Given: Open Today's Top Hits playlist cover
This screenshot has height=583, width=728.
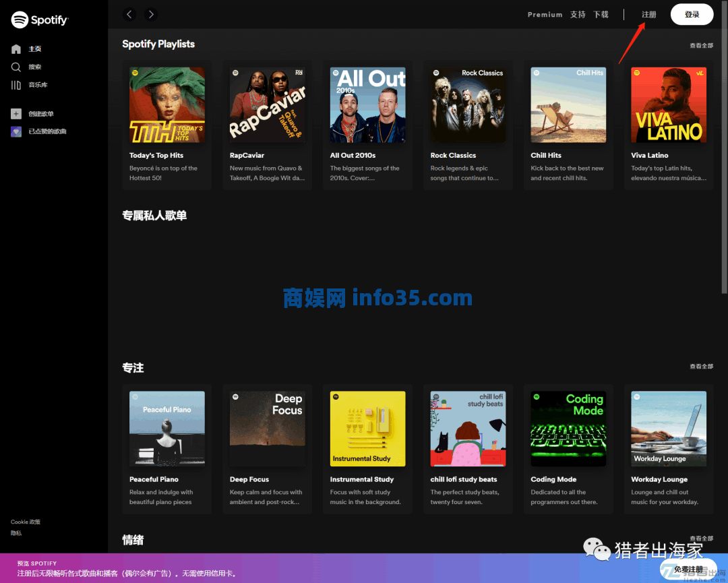Looking at the screenshot, I should click(167, 105).
